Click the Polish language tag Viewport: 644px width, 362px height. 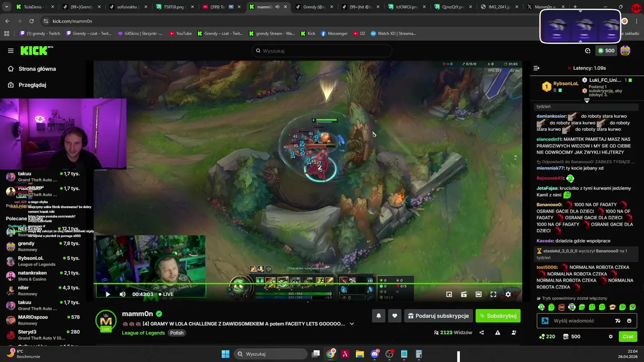tap(177, 333)
